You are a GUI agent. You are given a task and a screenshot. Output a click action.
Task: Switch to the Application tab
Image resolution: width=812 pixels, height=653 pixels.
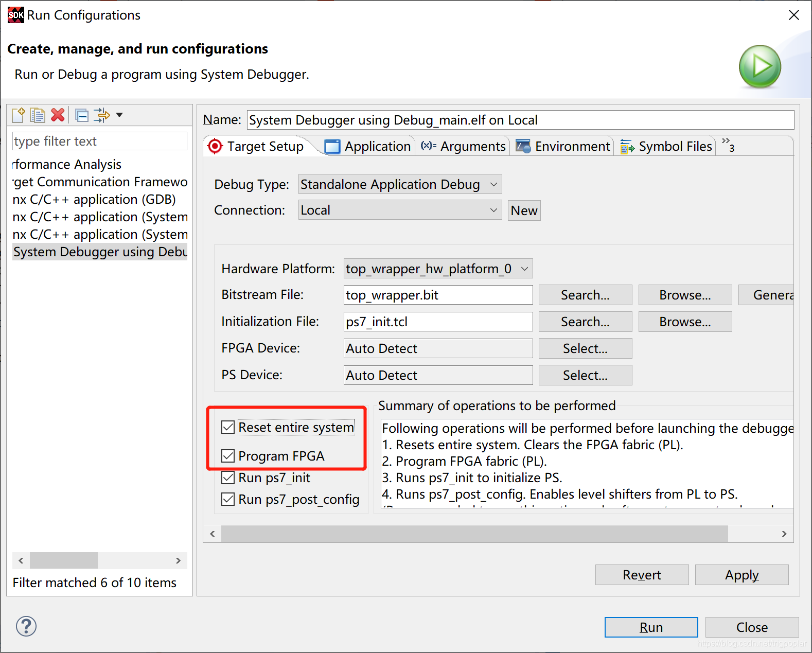[368, 146]
